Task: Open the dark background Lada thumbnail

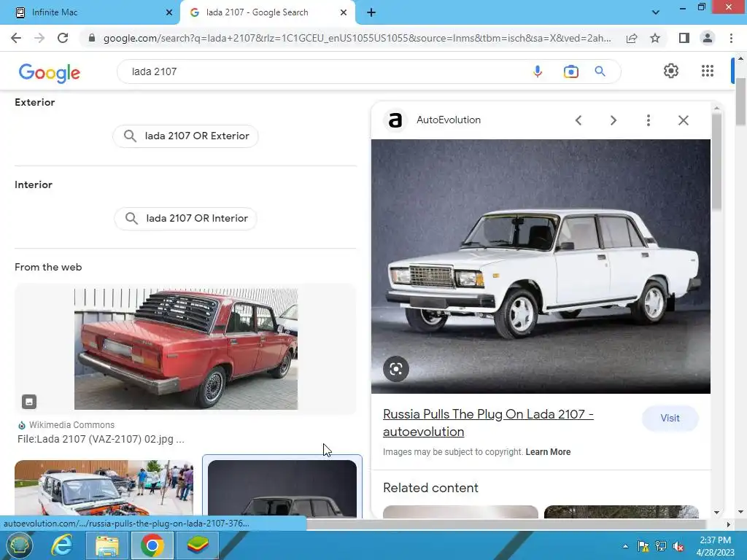Action: pyautogui.click(x=282, y=488)
